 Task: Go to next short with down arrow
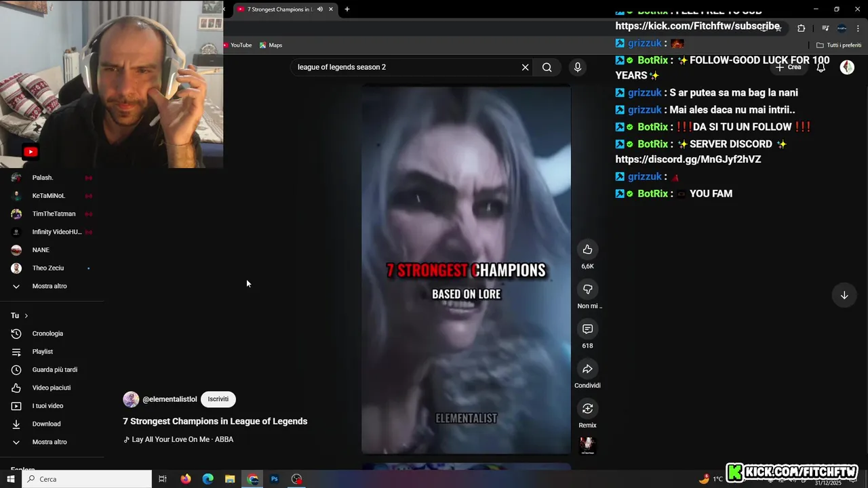tap(844, 295)
